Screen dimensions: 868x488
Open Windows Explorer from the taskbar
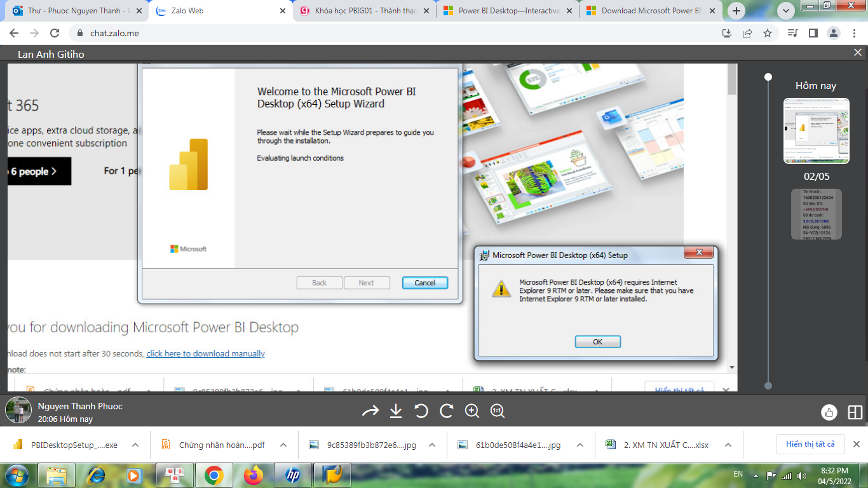(x=57, y=475)
